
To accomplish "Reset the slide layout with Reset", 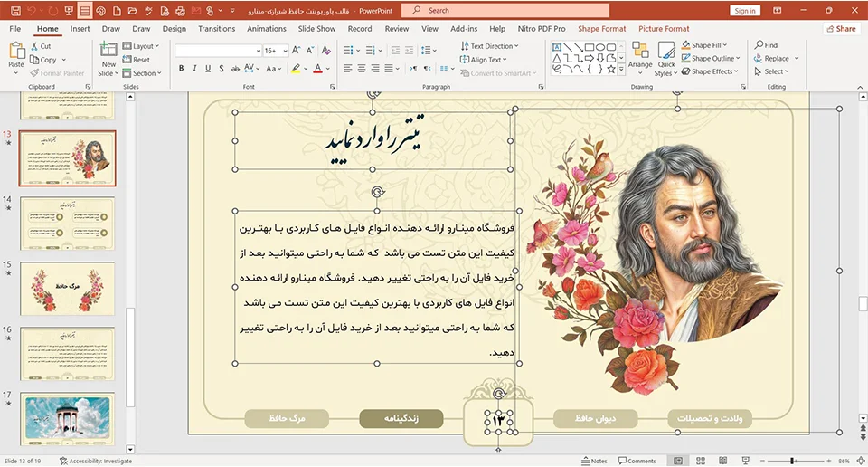I will point(137,59).
